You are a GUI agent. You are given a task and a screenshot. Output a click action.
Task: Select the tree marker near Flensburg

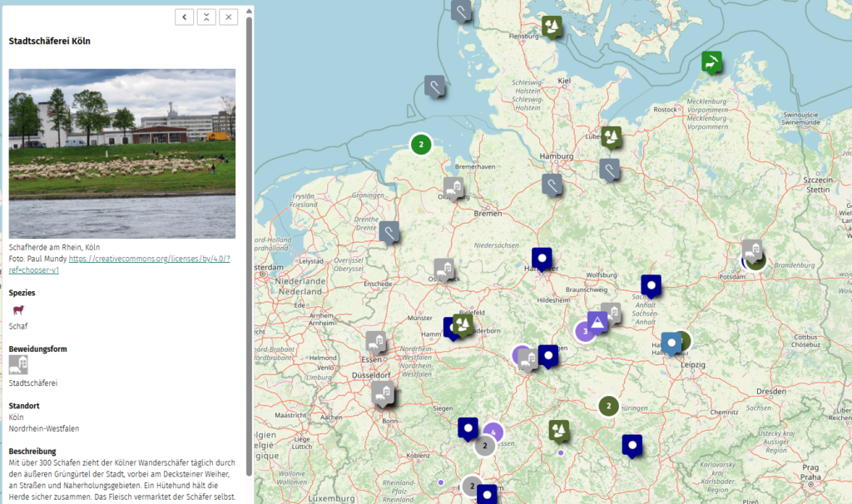point(551,26)
